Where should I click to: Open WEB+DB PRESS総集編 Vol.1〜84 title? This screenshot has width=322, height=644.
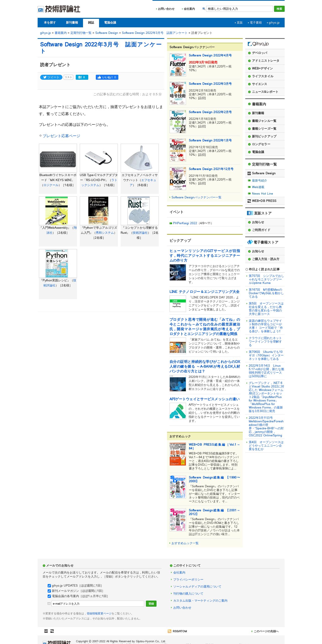coord(214,446)
